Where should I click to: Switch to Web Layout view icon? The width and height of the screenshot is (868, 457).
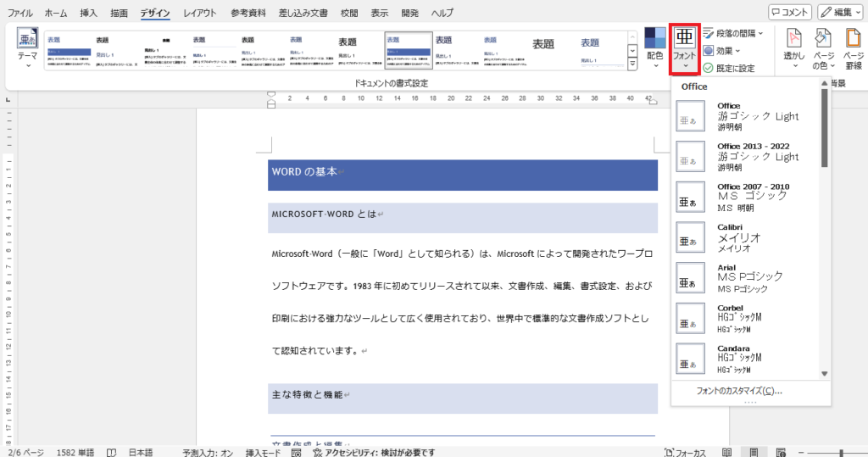781,452
